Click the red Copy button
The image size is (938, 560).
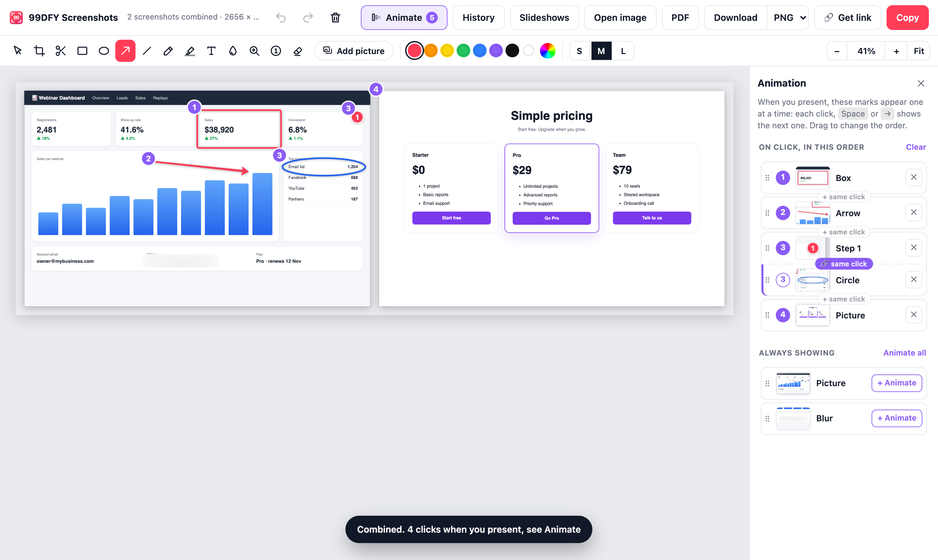coord(907,17)
